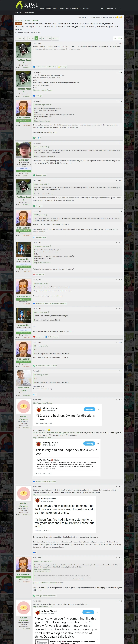Click the Golden Compass quote arrow in #554
The width and height of the screenshot is (138, 644).
(x=51, y=561)
